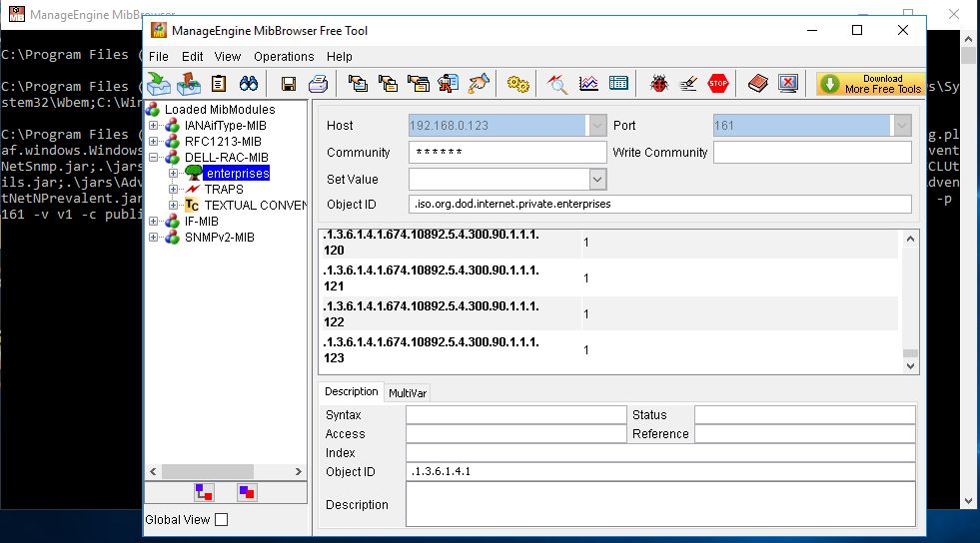Expand the IANAifType-MIB tree node

[153, 126]
